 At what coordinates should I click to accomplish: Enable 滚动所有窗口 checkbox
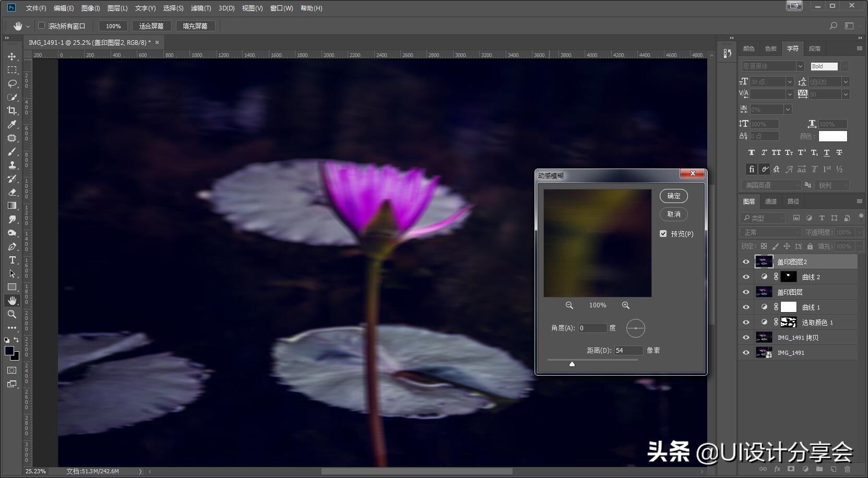point(42,26)
